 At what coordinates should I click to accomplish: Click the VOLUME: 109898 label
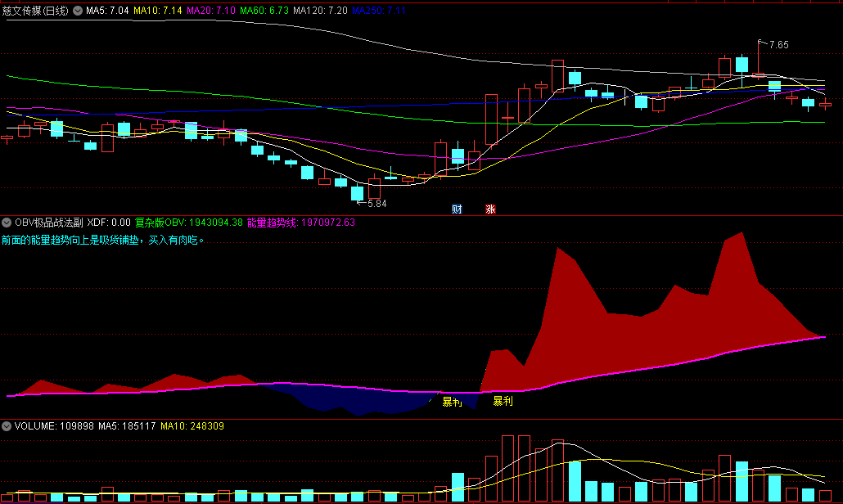(x=54, y=426)
